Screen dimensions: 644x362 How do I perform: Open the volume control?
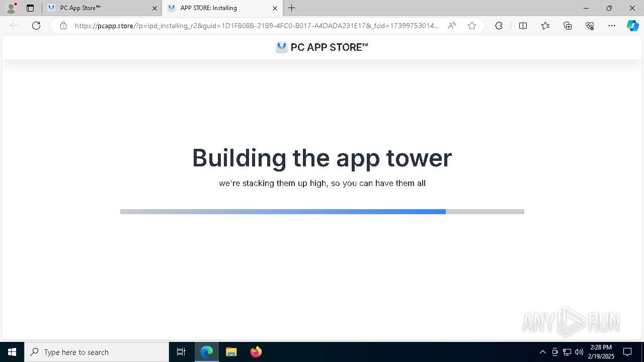click(579, 352)
